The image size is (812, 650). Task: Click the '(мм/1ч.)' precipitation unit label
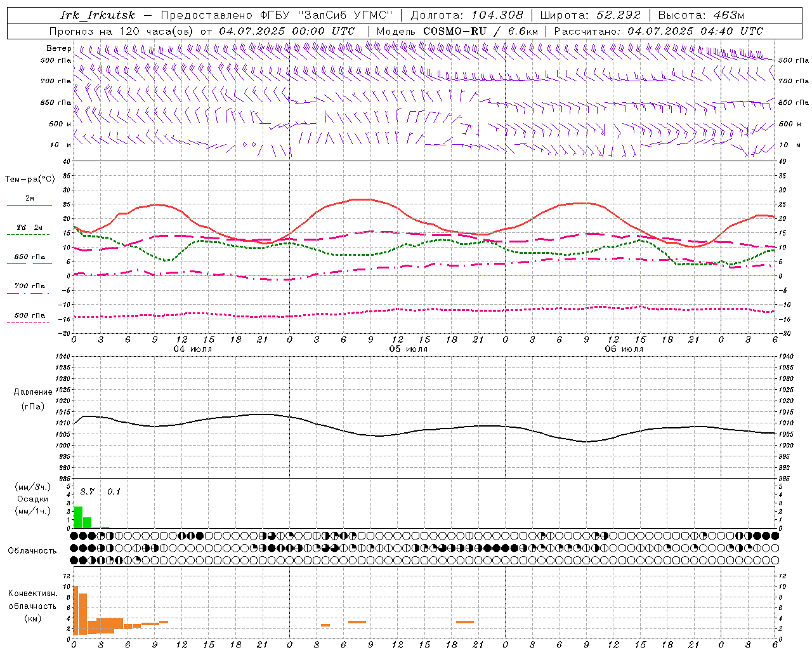pos(32,511)
